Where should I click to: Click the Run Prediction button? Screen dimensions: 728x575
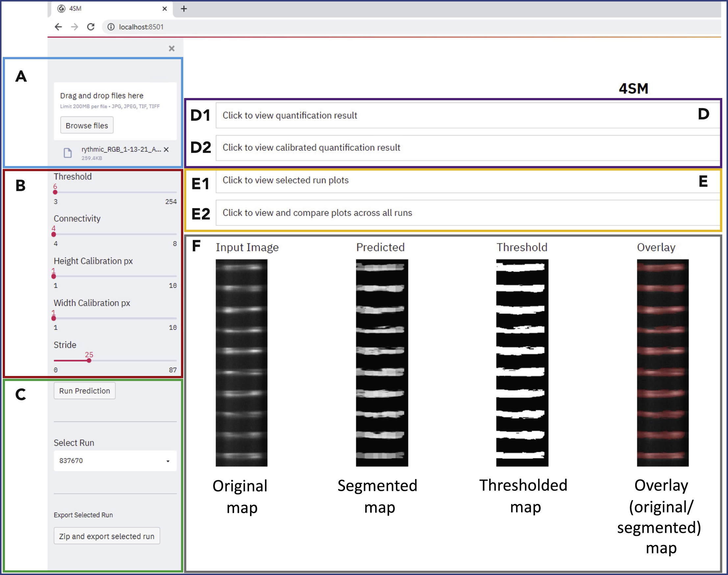[85, 391]
